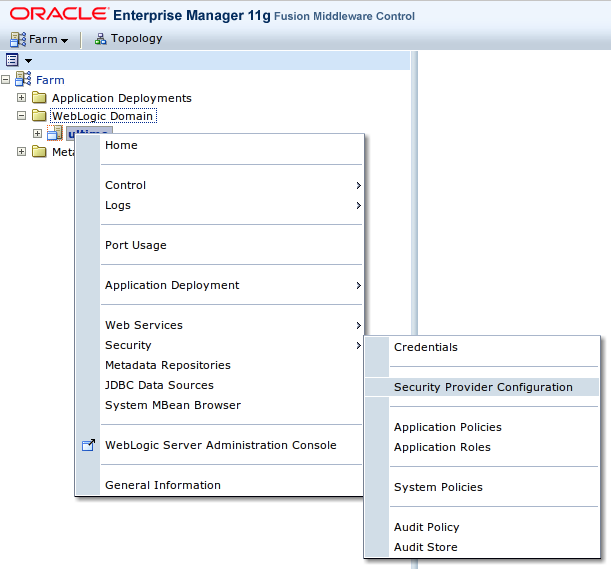611x569 pixels.
Task: Click the Farm icon in the toolbar
Action: pyautogui.click(x=17, y=39)
